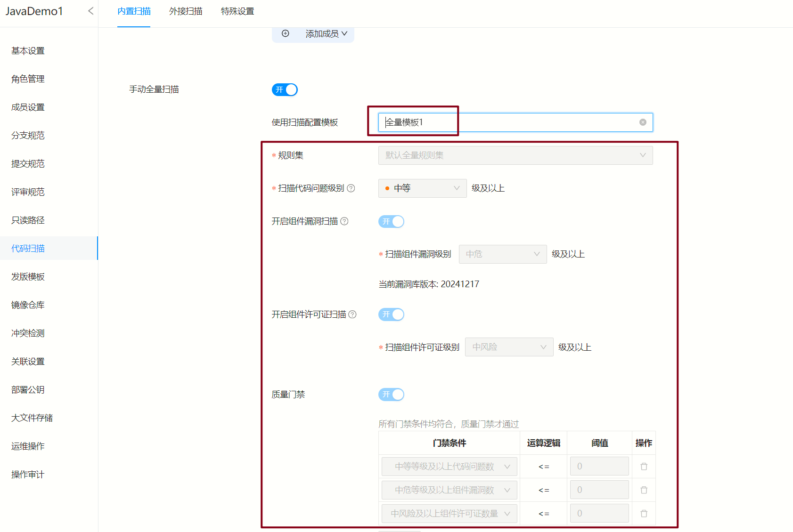Click the 当前漏洞库版本: 20241217 text

pyautogui.click(x=429, y=284)
